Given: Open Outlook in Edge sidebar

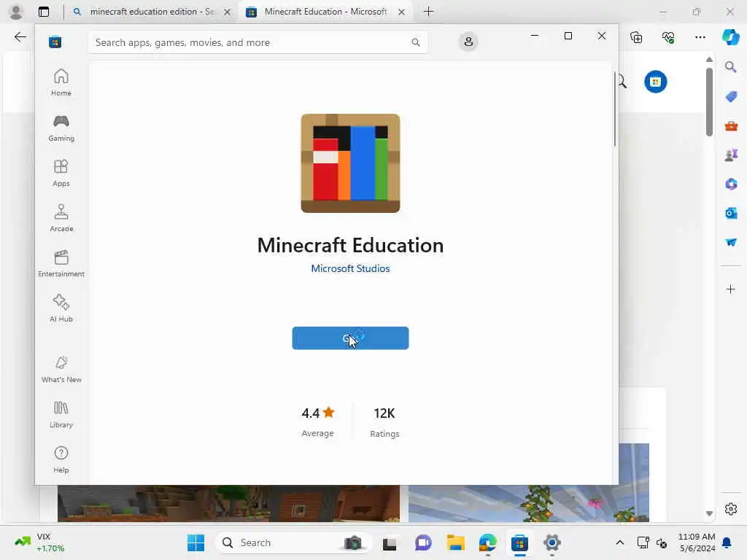Looking at the screenshot, I should (731, 213).
